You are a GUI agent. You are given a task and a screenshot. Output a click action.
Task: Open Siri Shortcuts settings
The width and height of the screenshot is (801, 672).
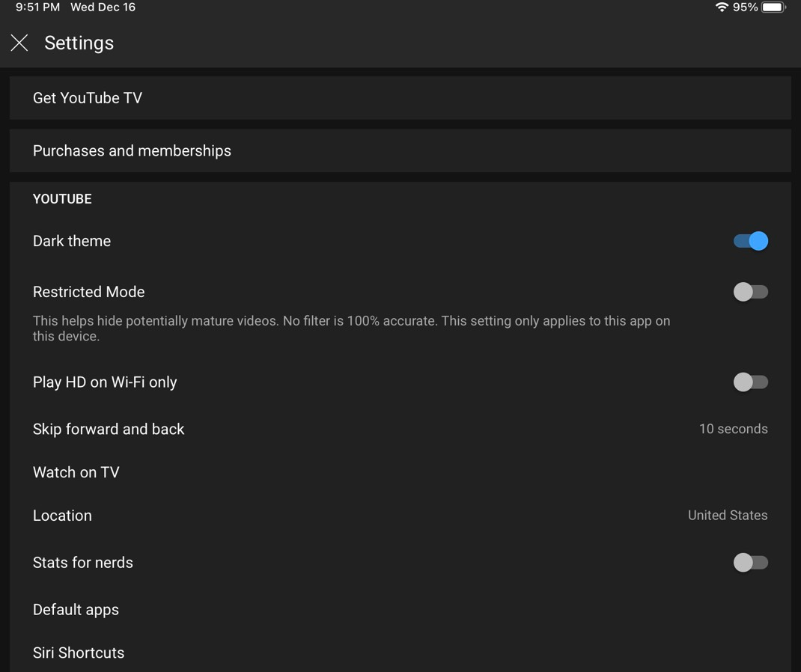click(x=400, y=653)
